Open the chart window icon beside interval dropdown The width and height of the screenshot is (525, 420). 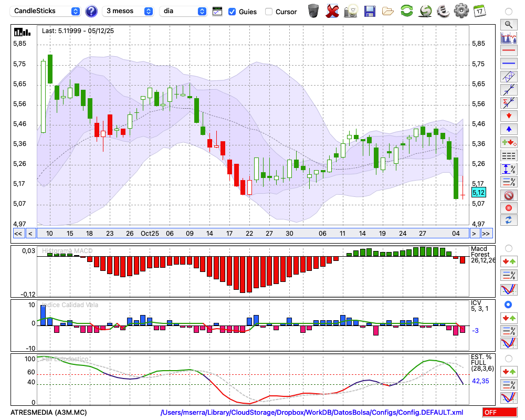(217, 12)
